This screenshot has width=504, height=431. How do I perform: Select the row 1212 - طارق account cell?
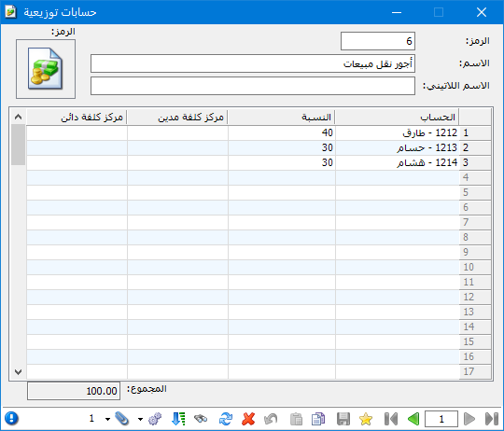398,132
